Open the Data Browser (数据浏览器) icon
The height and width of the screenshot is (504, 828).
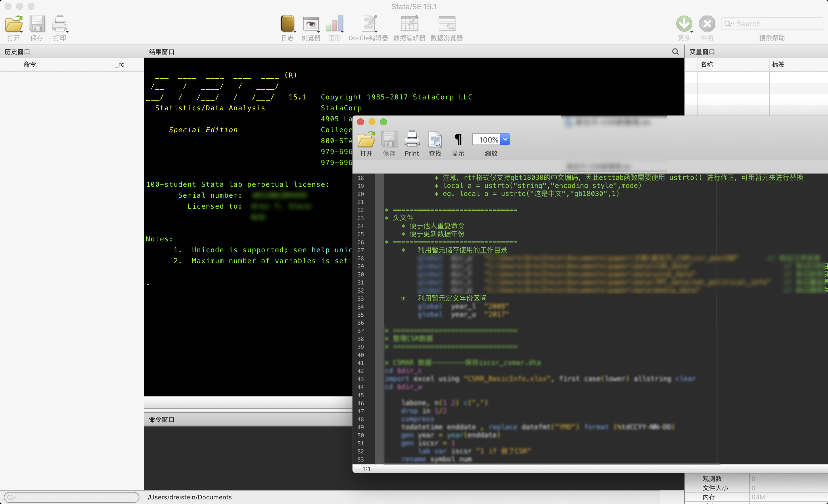click(446, 24)
